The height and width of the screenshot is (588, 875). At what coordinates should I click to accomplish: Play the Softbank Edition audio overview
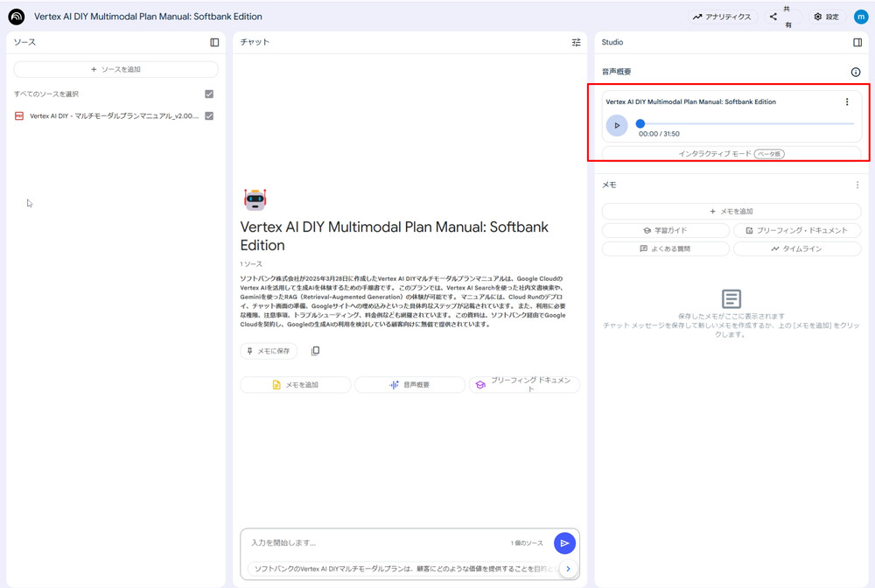pos(617,125)
